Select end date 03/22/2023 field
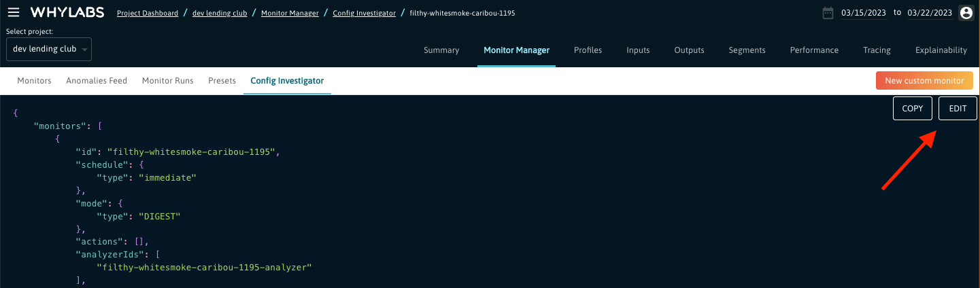 [x=930, y=13]
